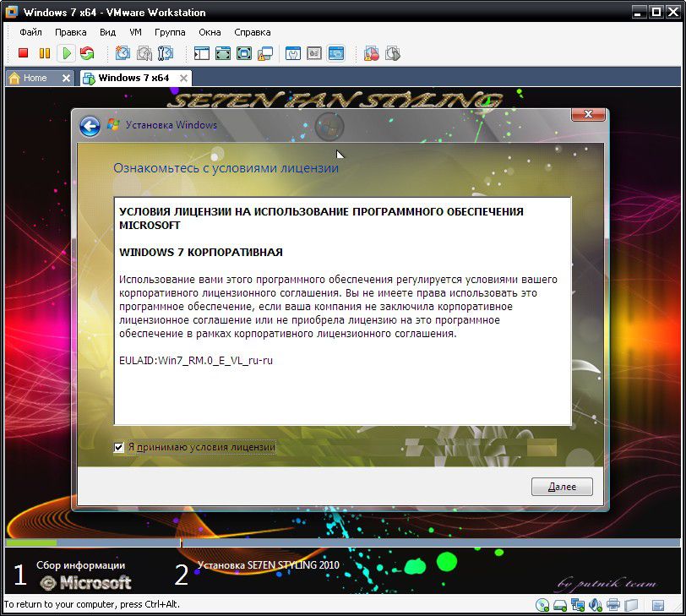Click the network adapter status icon

[x=578, y=605]
